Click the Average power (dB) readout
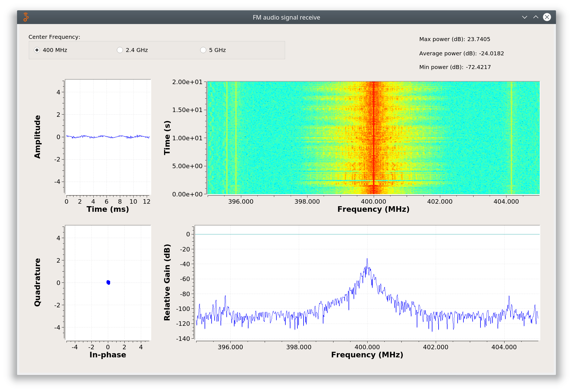Screen dimensions: 573x392 tap(461, 53)
